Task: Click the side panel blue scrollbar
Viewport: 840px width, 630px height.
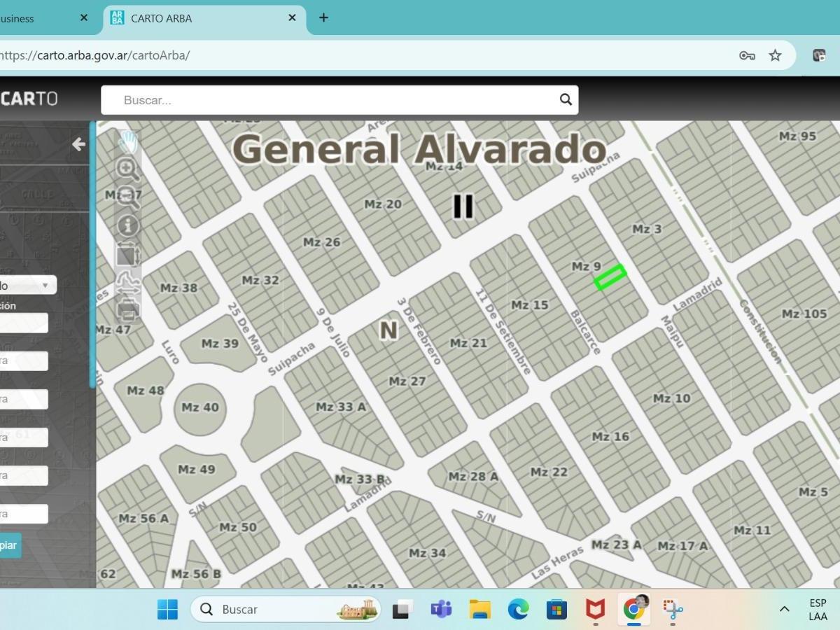Action: [92, 255]
